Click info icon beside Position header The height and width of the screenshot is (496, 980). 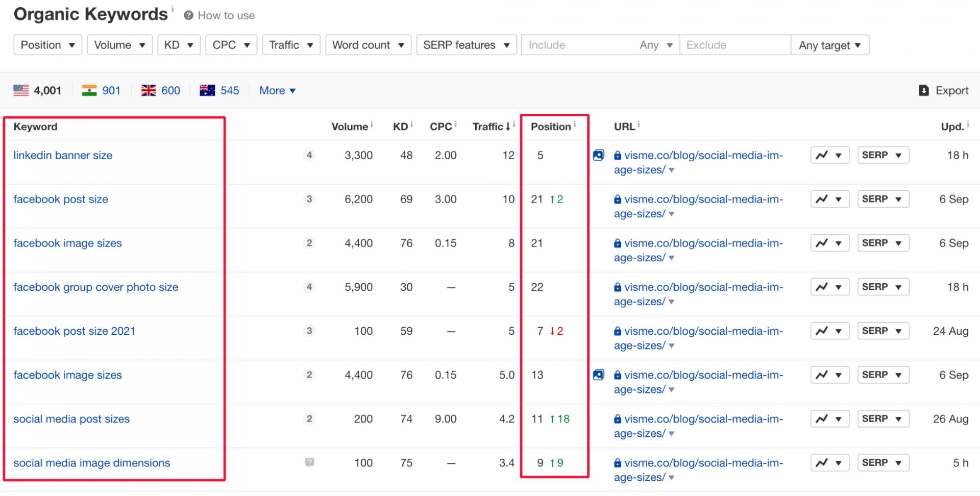(x=575, y=124)
